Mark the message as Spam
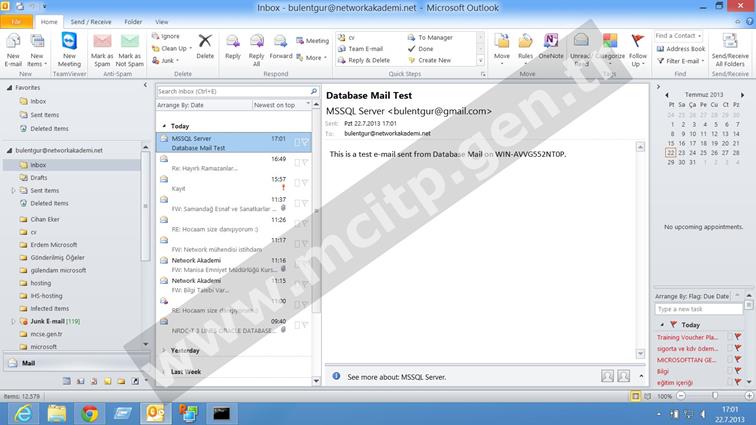The width and height of the screenshot is (756, 425). point(102,50)
